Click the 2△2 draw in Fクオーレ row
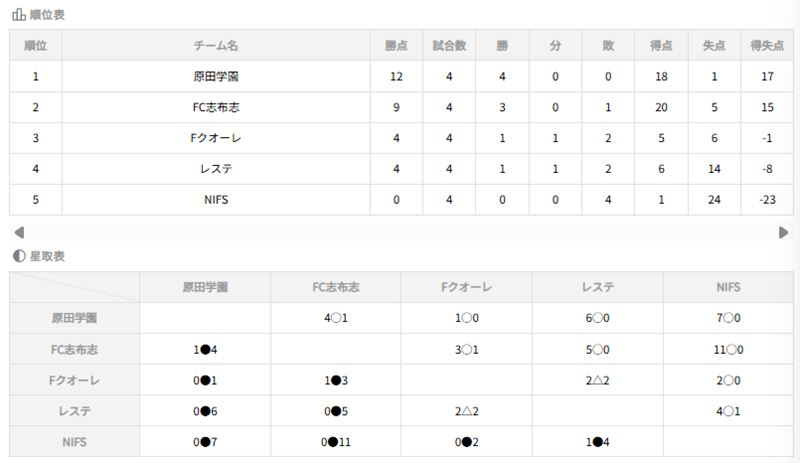 pyautogui.click(x=597, y=380)
